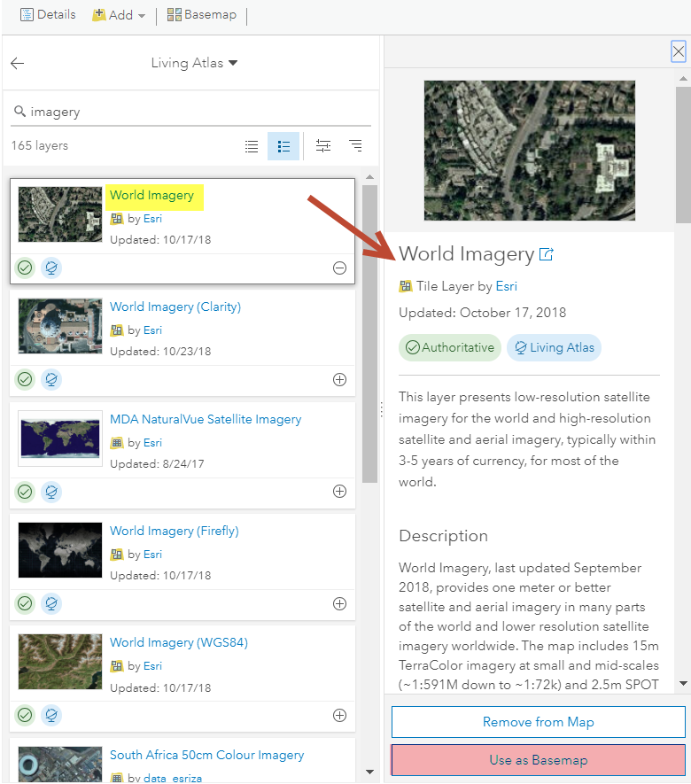Click the search magnifier icon
The height and width of the screenshot is (784, 691).
click(19, 111)
